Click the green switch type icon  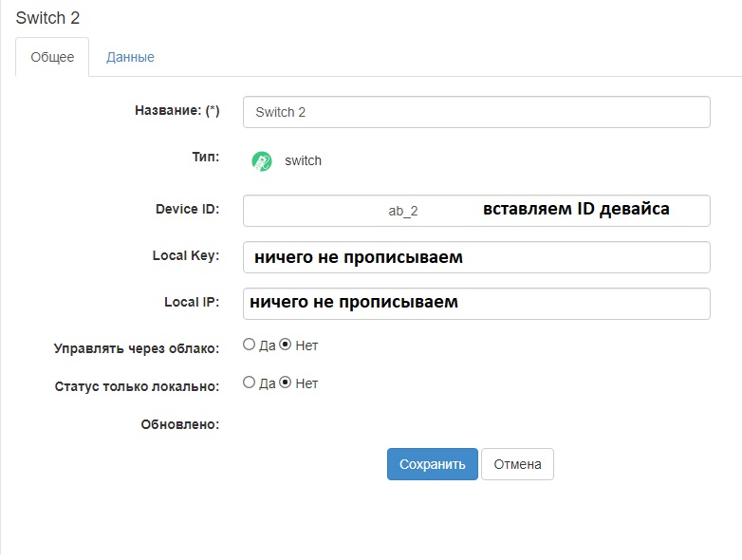(x=262, y=161)
